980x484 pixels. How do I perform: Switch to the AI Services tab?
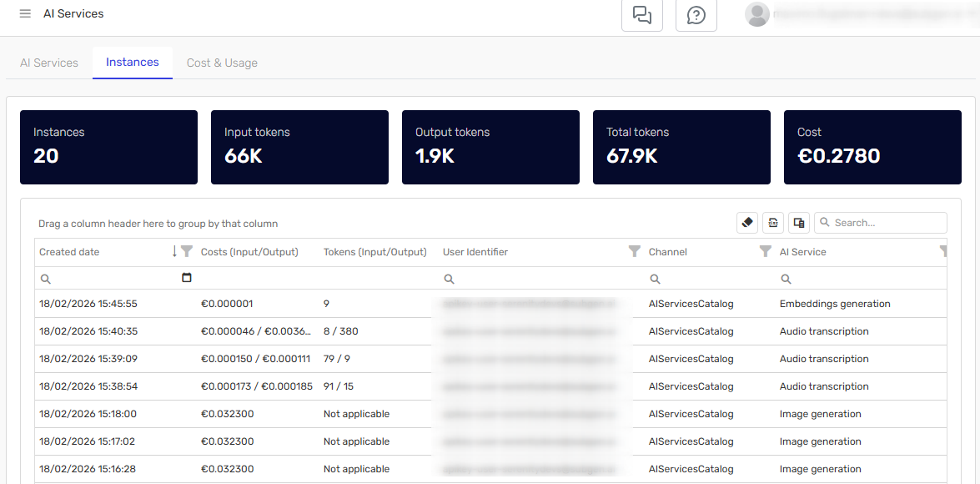[x=49, y=63]
